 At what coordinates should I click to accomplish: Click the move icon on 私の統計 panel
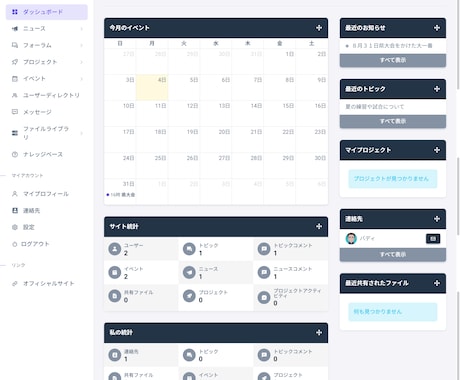point(319,332)
